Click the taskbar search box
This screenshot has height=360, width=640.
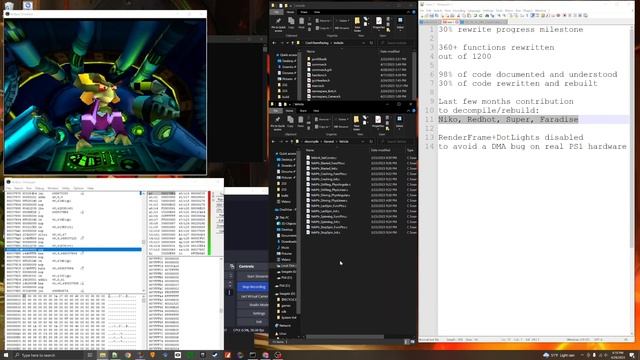(49, 356)
